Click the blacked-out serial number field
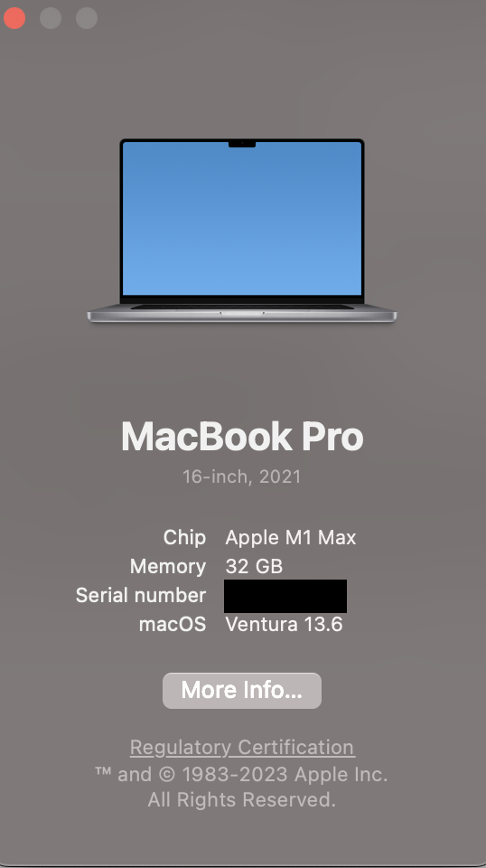Viewport: 486px width, 868px height. 285,596
